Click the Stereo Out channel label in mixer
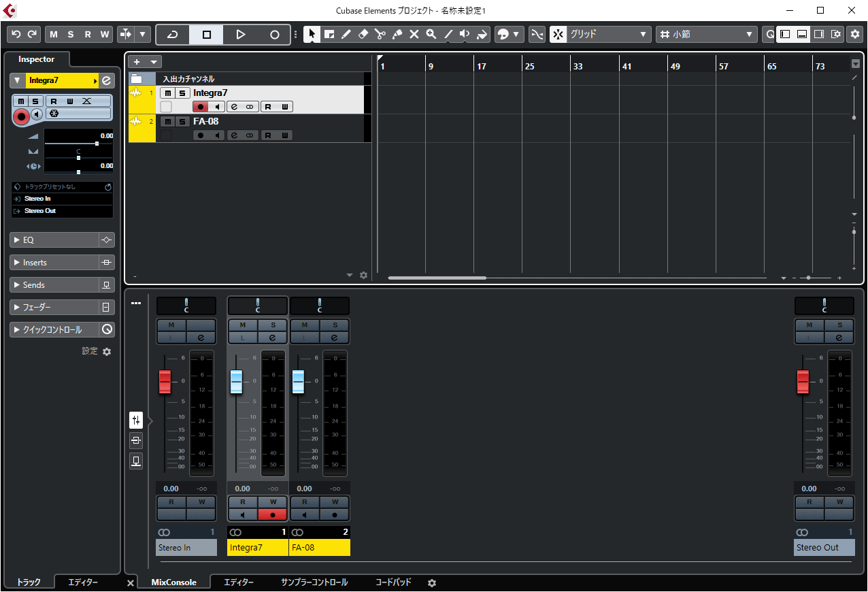The height and width of the screenshot is (592, 868). [824, 548]
